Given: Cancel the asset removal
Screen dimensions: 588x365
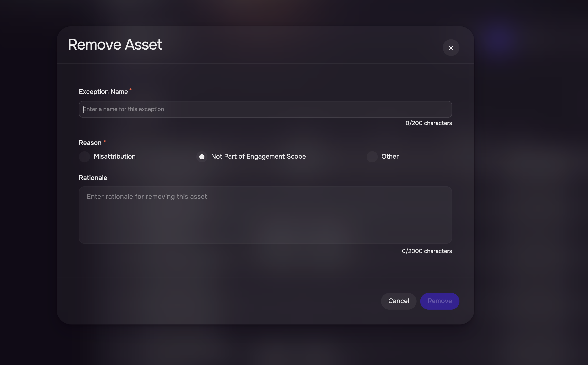Looking at the screenshot, I should pyautogui.click(x=399, y=301).
